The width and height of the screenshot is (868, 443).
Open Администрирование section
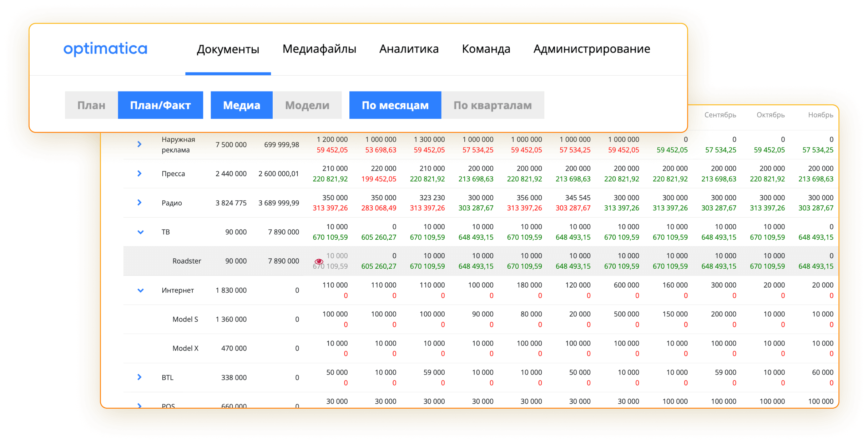591,49
